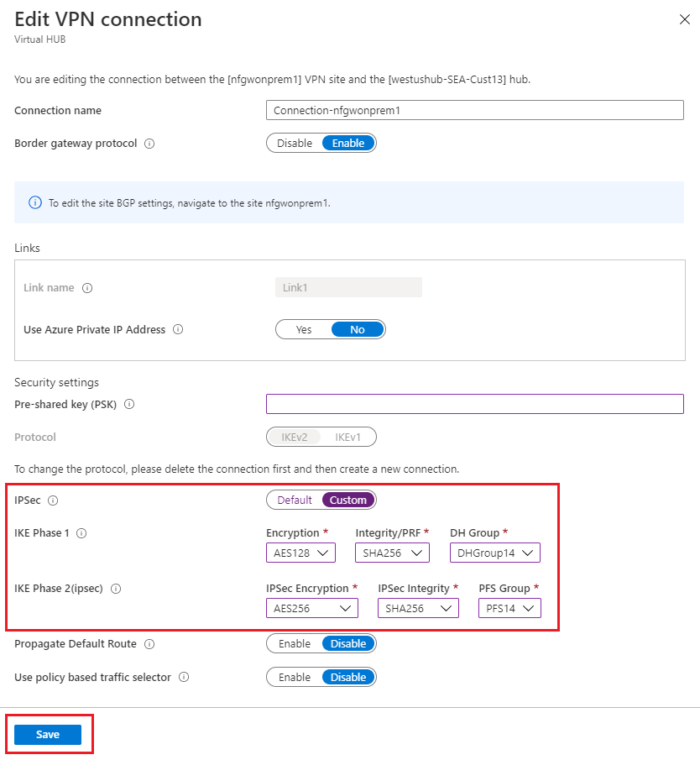The height and width of the screenshot is (760, 700).
Task: Open IKE Phase 1 Encryption dropdown
Action: tap(300, 553)
